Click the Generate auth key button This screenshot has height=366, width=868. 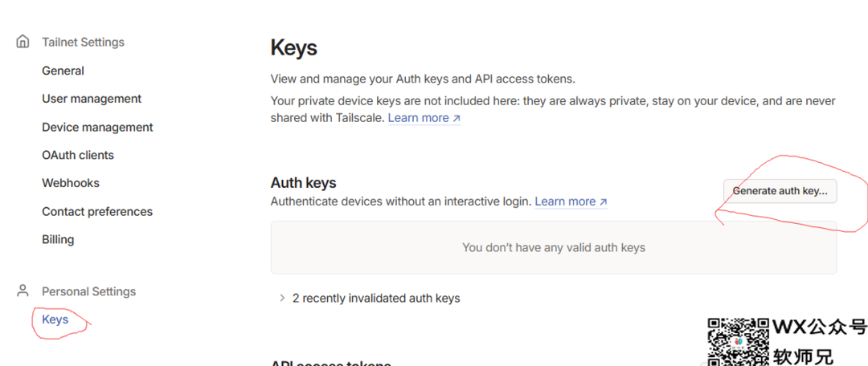(x=780, y=191)
